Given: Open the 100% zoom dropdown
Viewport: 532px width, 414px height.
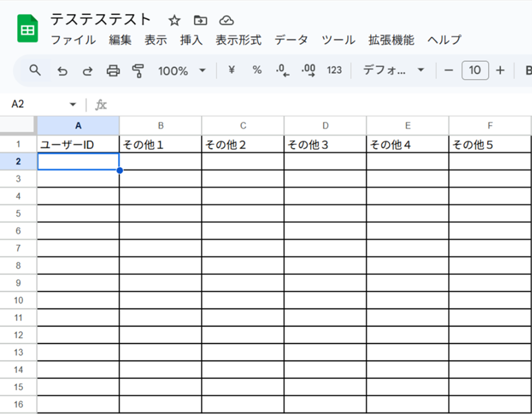Looking at the screenshot, I should [182, 71].
